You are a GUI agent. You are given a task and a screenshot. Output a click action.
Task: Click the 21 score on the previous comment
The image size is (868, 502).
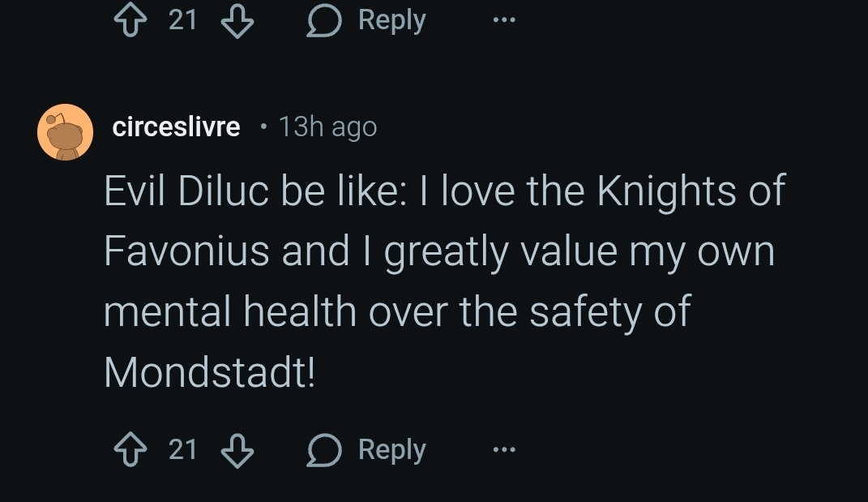(183, 20)
